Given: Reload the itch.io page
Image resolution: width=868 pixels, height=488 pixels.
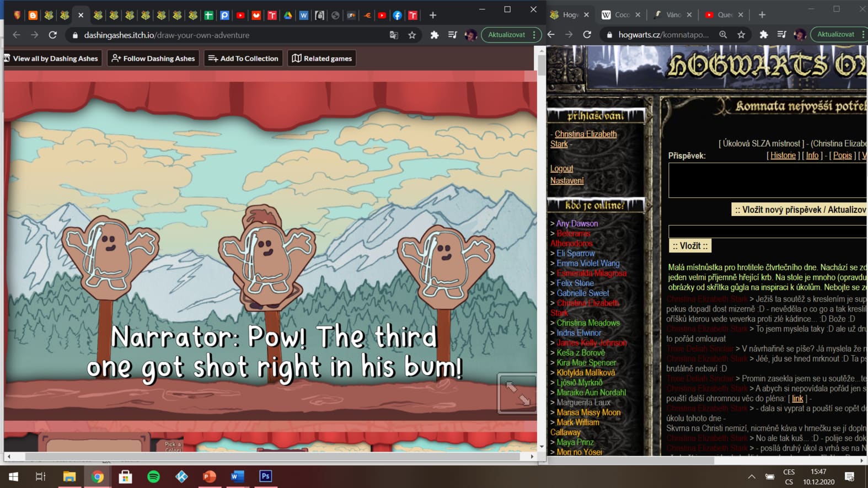Looking at the screenshot, I should point(53,35).
